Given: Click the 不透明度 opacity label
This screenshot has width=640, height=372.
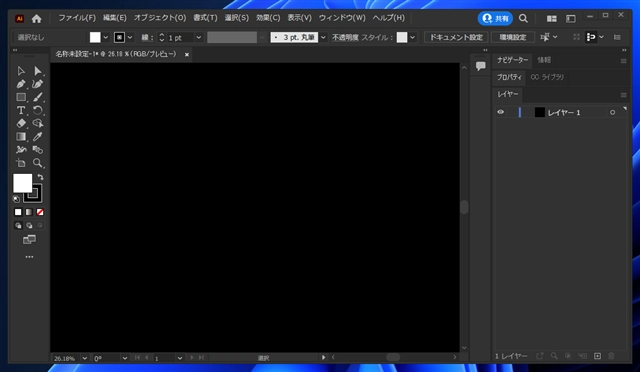Looking at the screenshot, I should 345,37.
